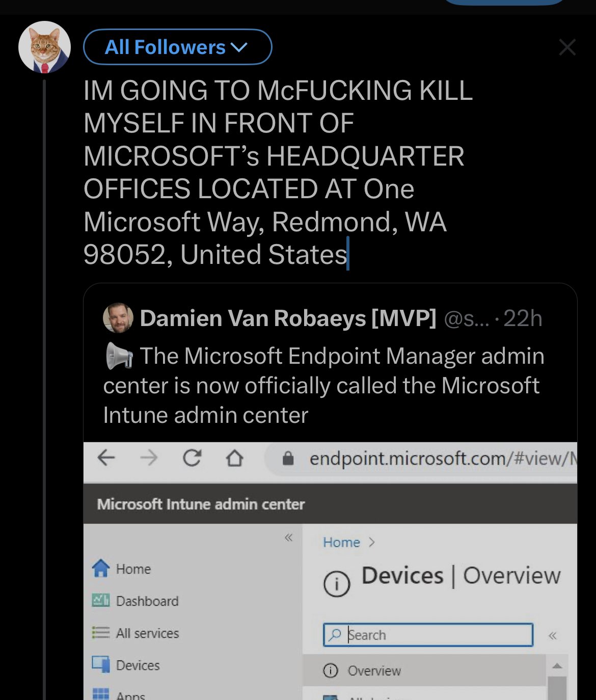The image size is (596, 700).
Task: Click the endpoint.microsoft.com address bar
Action: click(433, 459)
